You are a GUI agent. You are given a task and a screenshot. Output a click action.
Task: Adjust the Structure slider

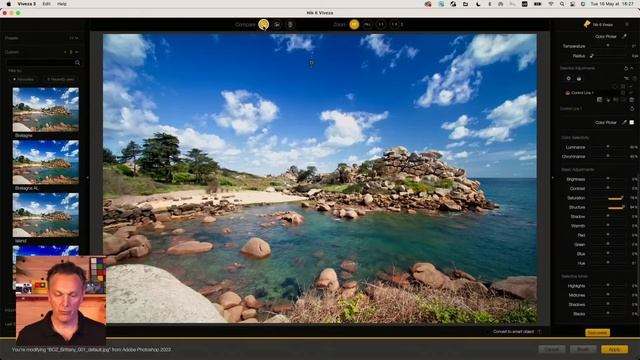[x=608, y=207]
